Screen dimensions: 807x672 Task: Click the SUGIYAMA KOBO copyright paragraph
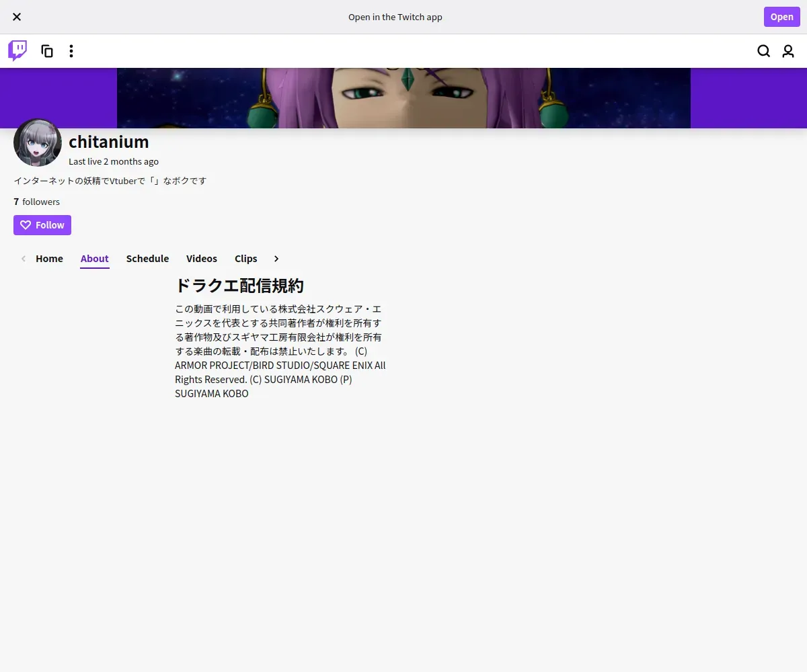click(x=280, y=351)
